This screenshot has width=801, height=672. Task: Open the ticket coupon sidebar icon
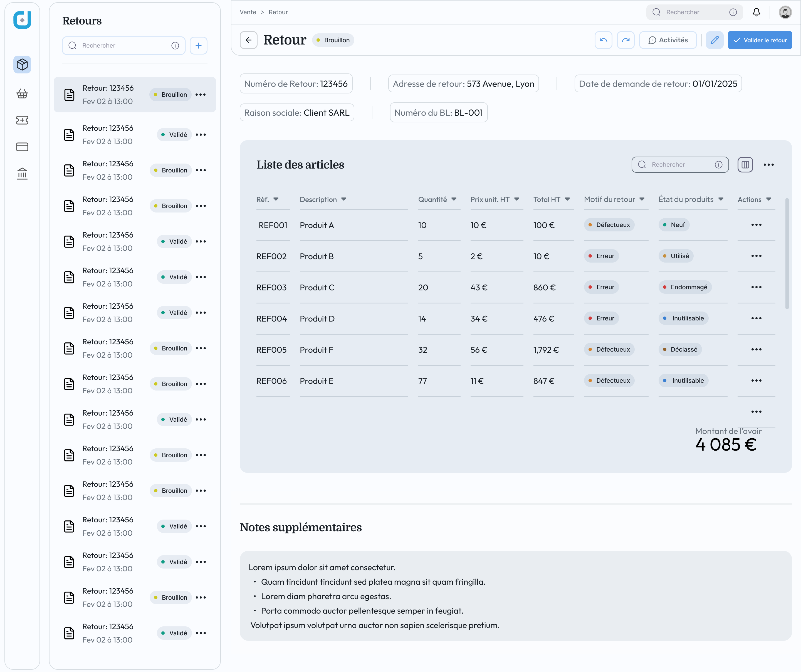coord(22,120)
